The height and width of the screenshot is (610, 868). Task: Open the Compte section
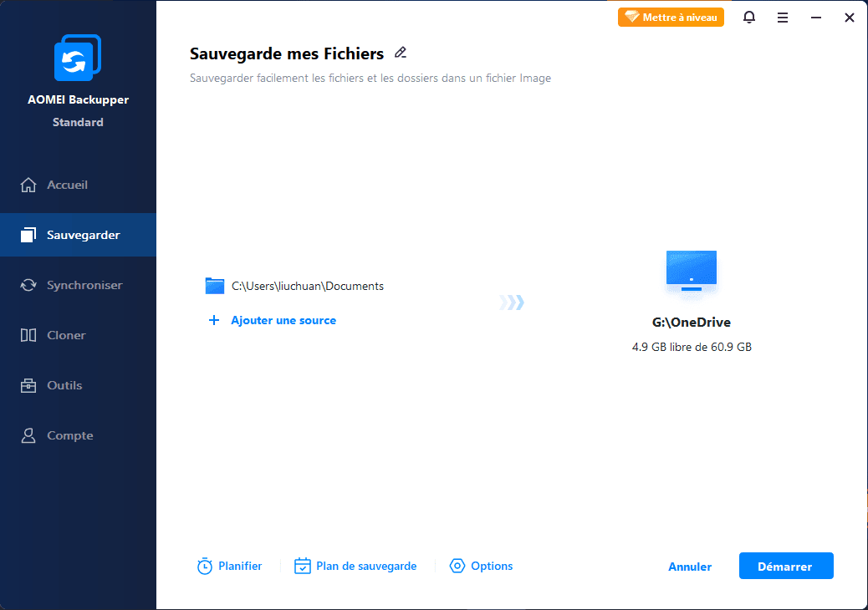coord(78,436)
